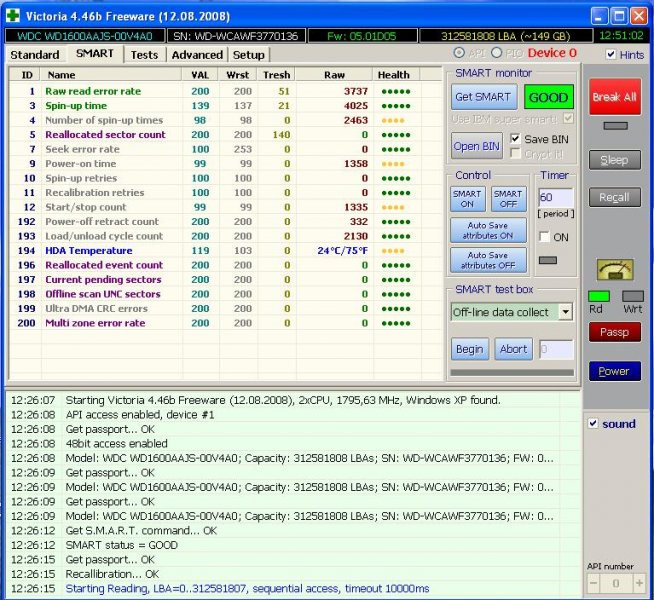This screenshot has width=654, height=600.
Task: Click the dark red Passp button
Action: (614, 332)
